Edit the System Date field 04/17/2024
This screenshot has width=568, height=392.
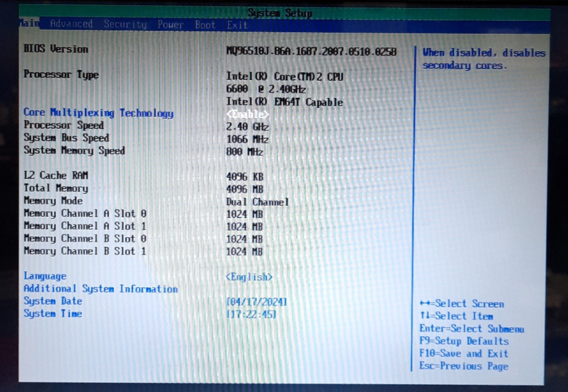257,302
